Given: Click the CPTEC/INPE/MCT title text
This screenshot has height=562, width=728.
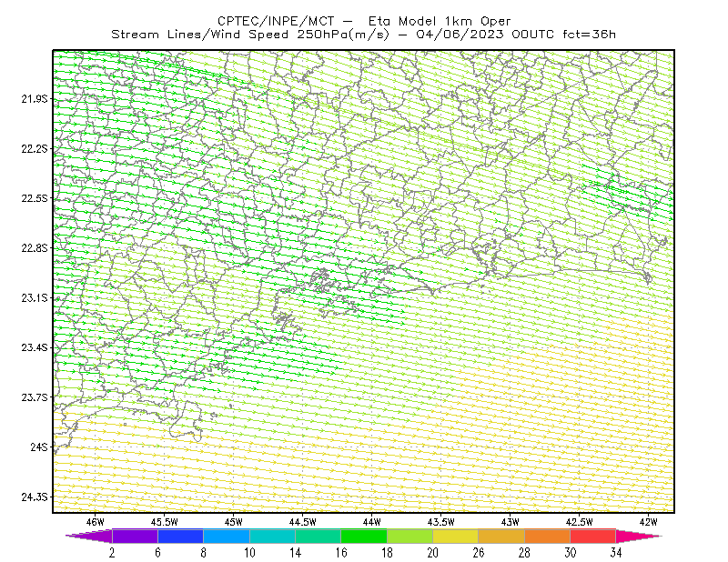Looking at the screenshot, I should 276,21.
